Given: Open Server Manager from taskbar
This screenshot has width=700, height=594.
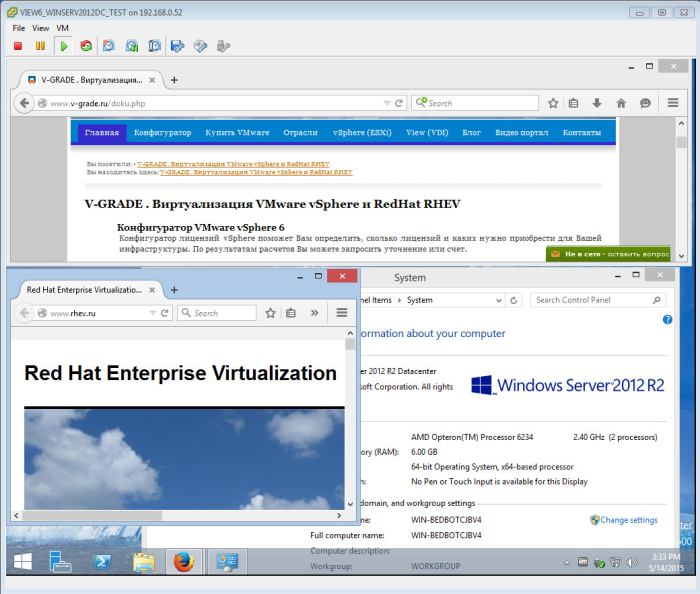Looking at the screenshot, I should pos(60,561).
